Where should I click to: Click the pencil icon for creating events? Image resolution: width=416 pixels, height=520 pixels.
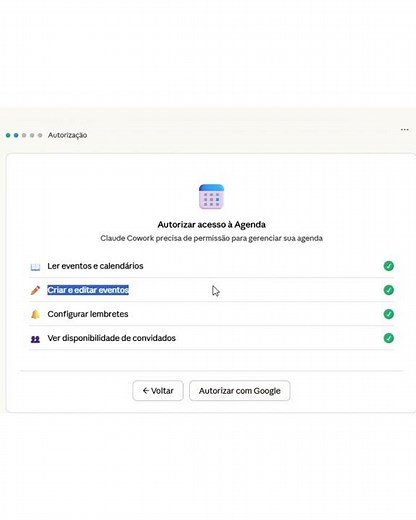tap(35, 290)
